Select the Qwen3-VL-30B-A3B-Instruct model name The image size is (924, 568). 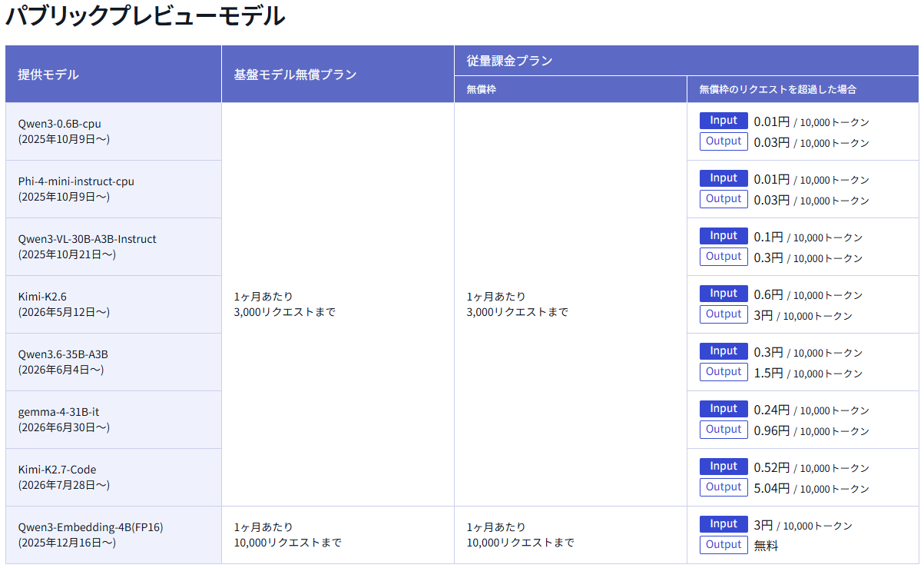(88, 239)
